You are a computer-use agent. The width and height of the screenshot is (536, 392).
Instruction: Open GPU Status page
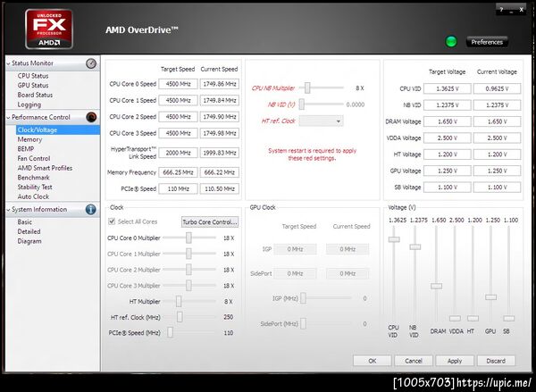(x=33, y=86)
